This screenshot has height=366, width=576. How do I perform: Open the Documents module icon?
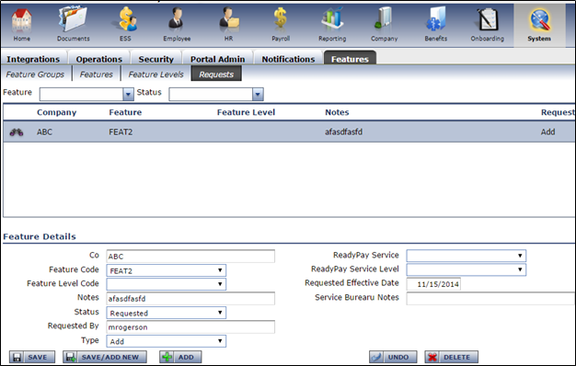[x=73, y=25]
